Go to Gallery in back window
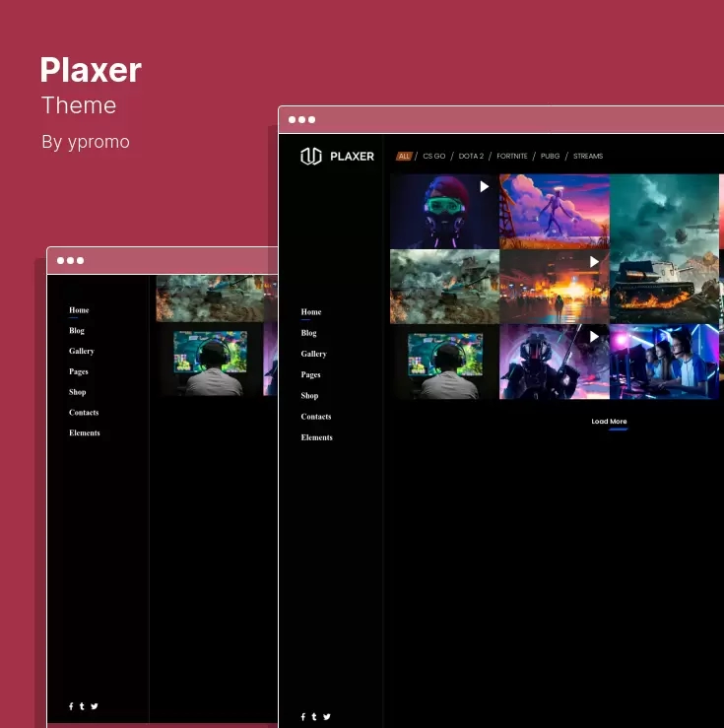The width and height of the screenshot is (724, 728). pos(81,351)
